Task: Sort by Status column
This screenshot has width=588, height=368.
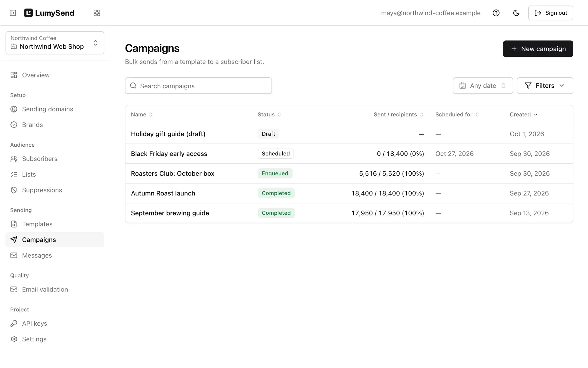Action: (269, 115)
